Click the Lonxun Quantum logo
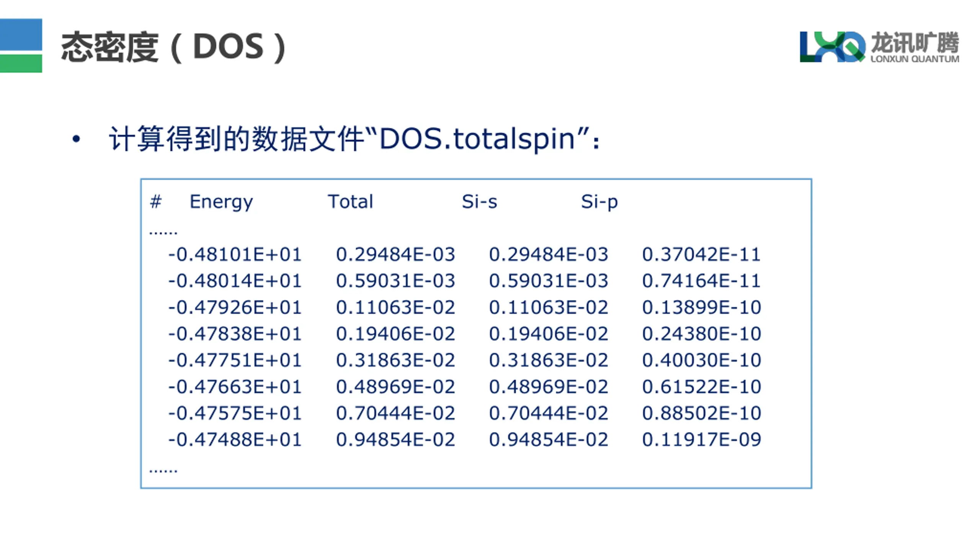Viewport: 980px width, 551px height. click(879, 47)
